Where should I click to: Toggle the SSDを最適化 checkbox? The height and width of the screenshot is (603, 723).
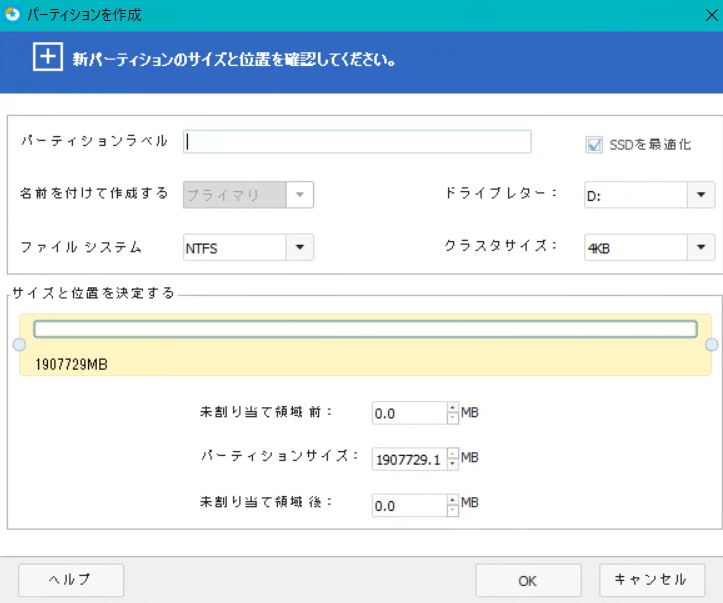point(594,145)
